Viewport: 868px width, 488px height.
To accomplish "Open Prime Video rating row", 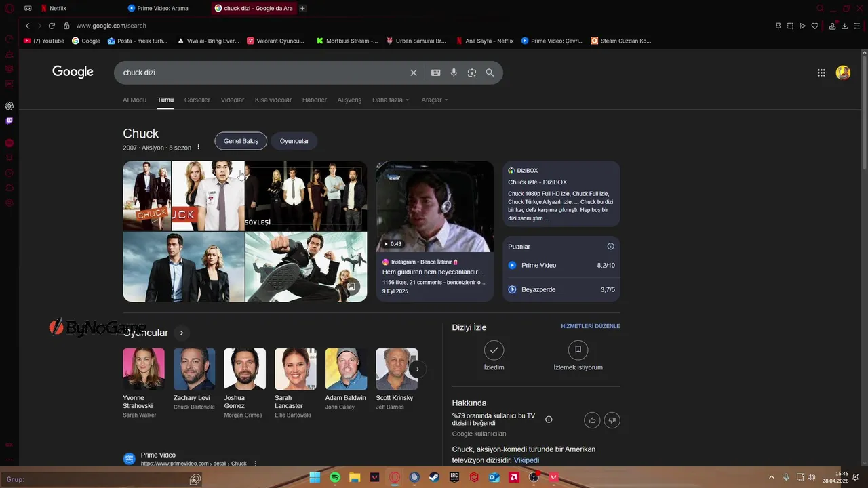I will [561, 266].
